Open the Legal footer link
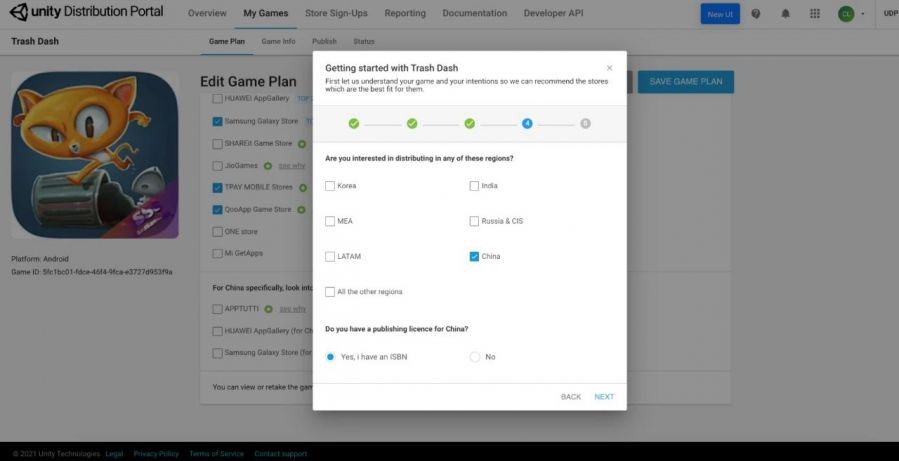 pos(114,454)
